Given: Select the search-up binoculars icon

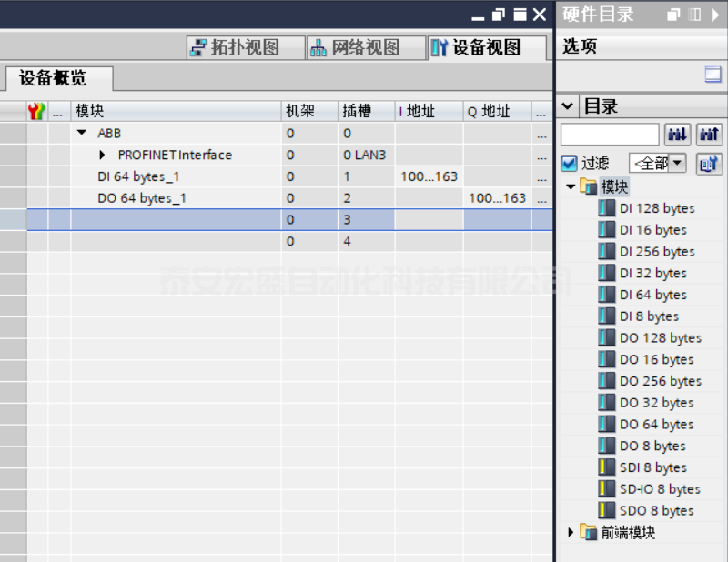Looking at the screenshot, I should coord(708,134).
